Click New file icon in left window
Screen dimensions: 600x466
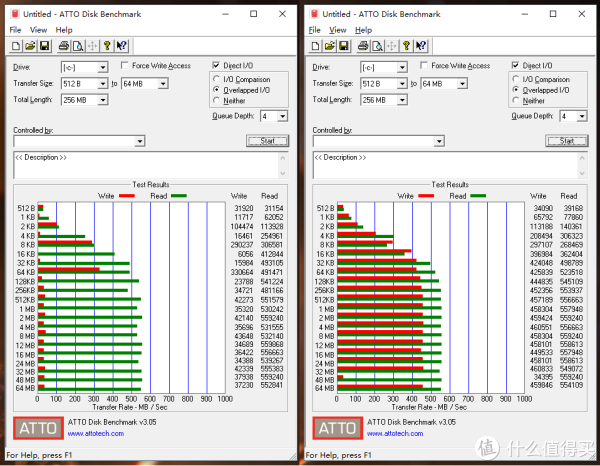coord(16,46)
